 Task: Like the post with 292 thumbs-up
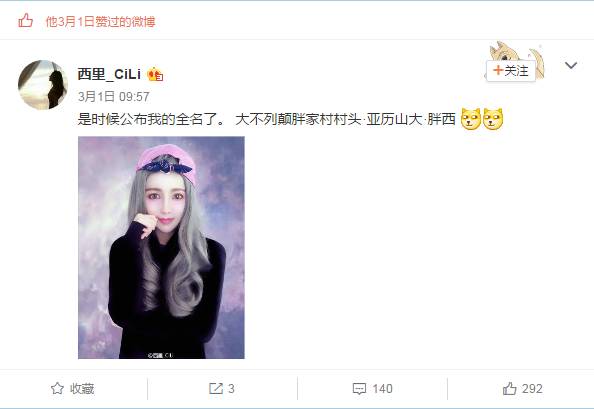(523, 389)
